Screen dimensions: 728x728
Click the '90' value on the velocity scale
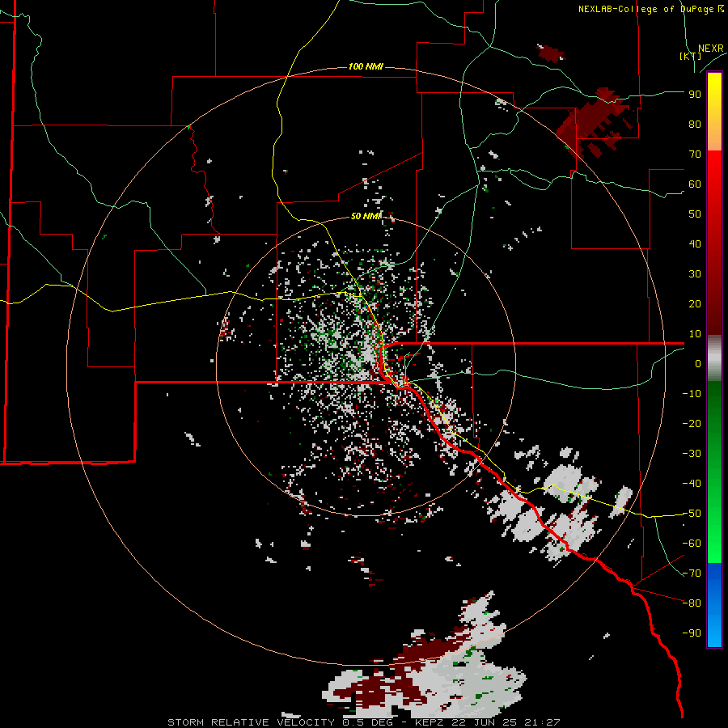point(695,95)
